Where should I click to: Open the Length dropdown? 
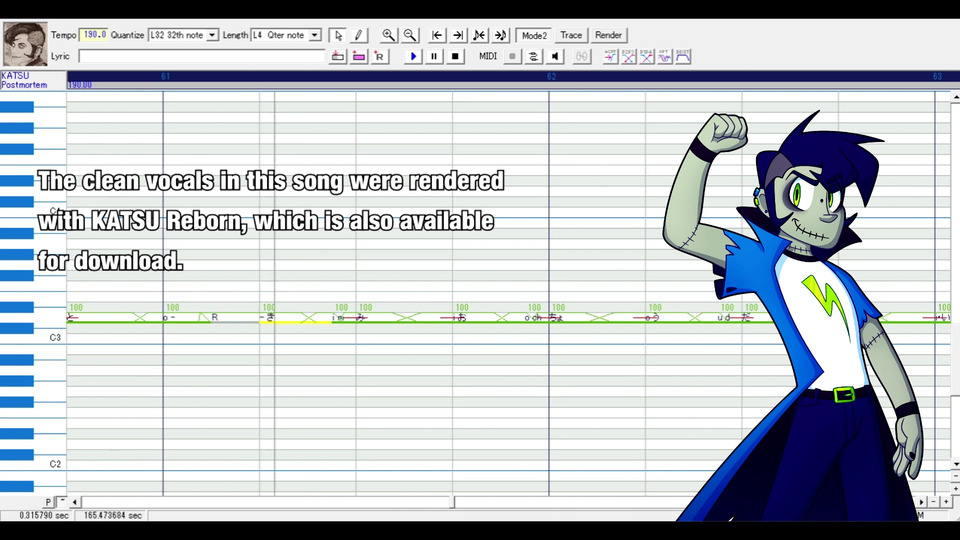pos(314,36)
